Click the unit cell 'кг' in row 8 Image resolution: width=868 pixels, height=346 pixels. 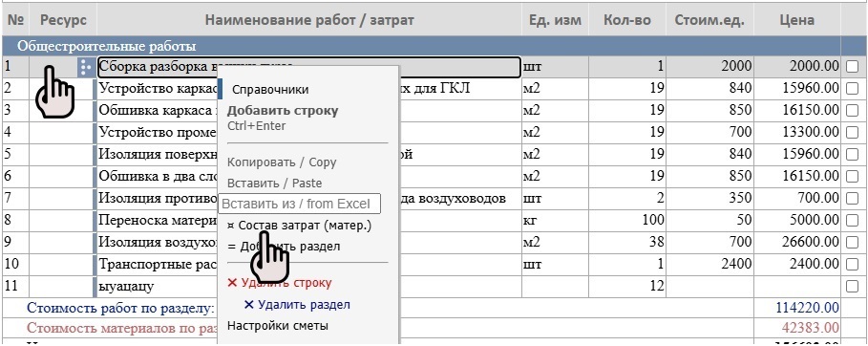[555, 220]
